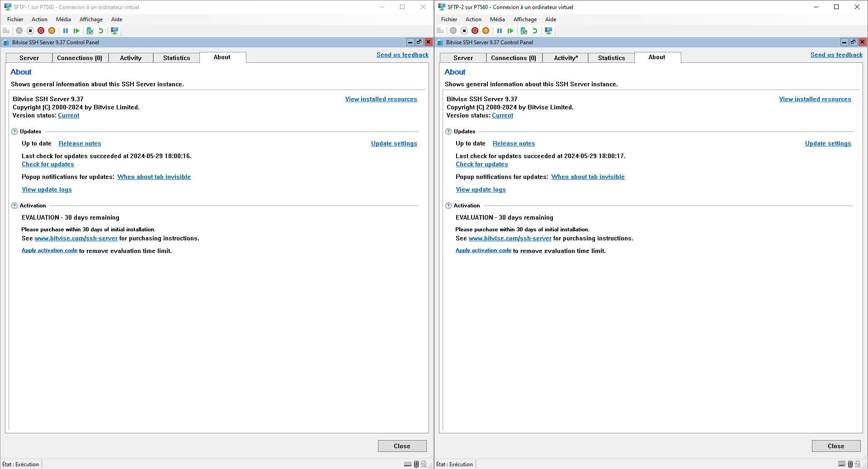Click grey Start power icon in SFTP-1 toolbar
868x469 pixels.
(19, 31)
